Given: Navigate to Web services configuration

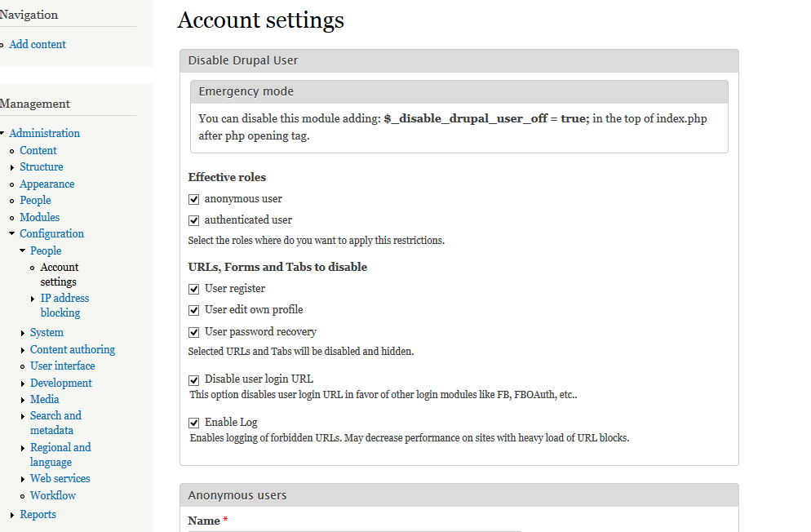Looking at the screenshot, I should (60, 478).
